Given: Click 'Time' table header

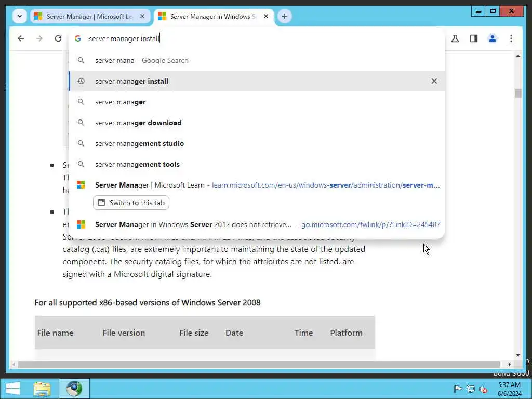Looking at the screenshot, I should (x=303, y=333).
